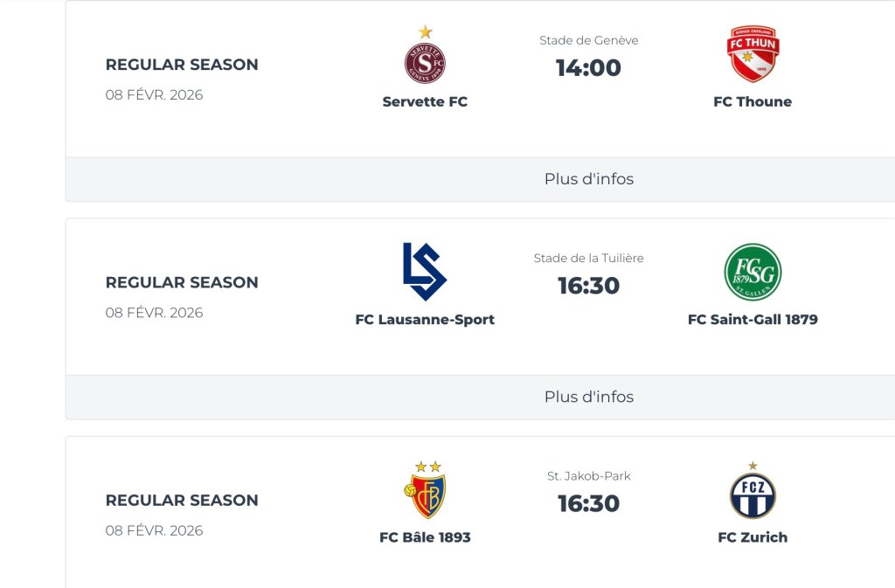Click the Stade de Genève venue text
Image resolution: width=895 pixels, height=588 pixels.
[x=588, y=40]
